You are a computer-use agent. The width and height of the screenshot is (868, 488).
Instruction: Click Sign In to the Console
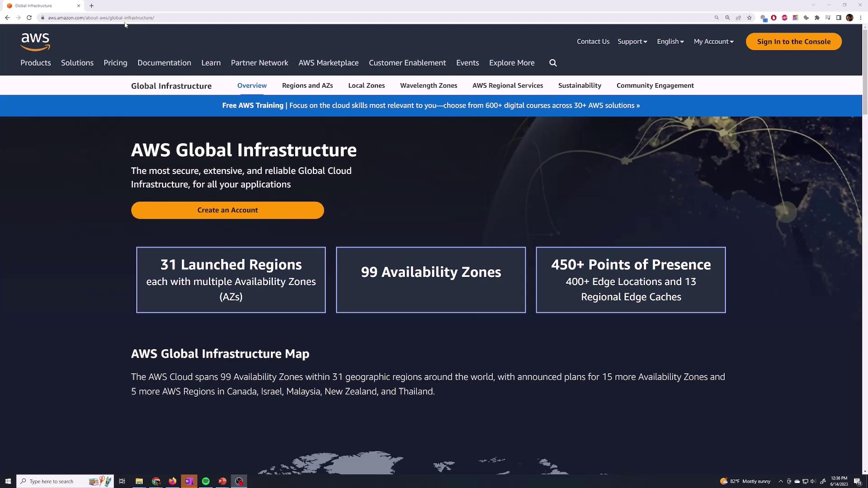point(793,42)
